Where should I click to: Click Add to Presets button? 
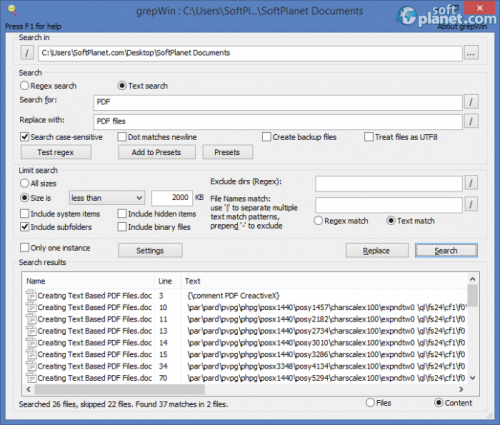(156, 152)
